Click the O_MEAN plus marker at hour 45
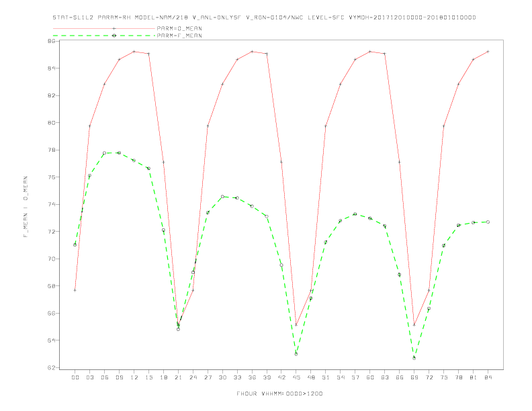The image size is (532, 411). pos(296,325)
